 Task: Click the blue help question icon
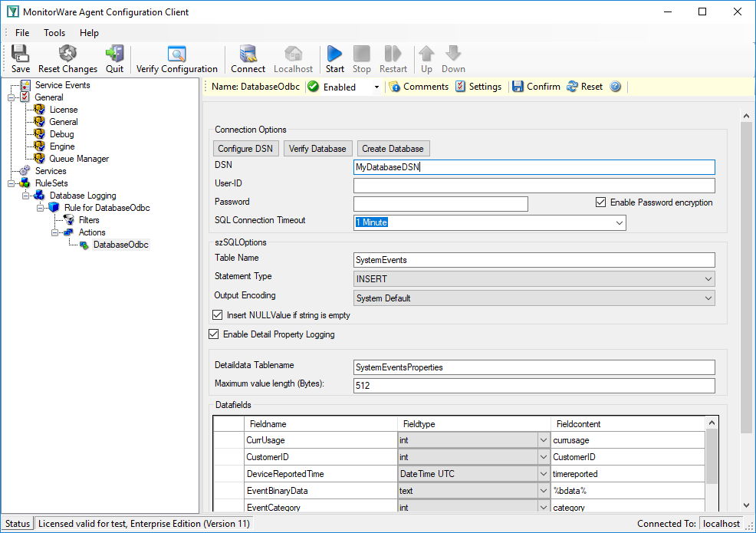pos(615,87)
